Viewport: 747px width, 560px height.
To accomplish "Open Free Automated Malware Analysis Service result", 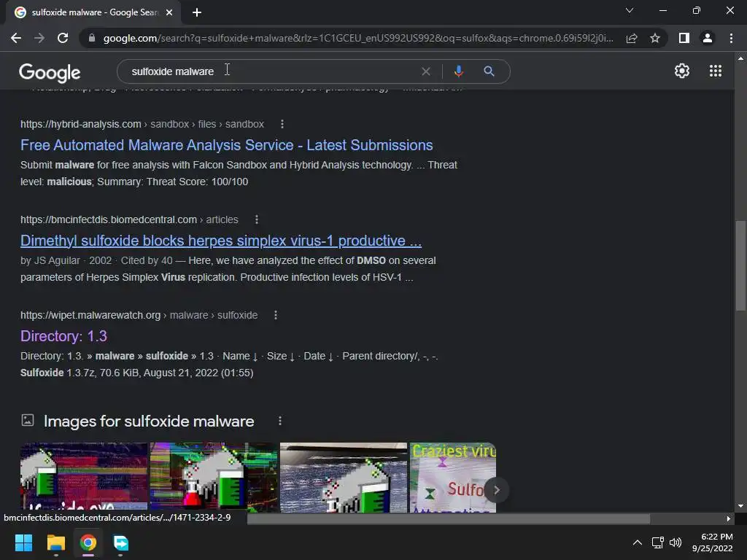I will point(227,145).
